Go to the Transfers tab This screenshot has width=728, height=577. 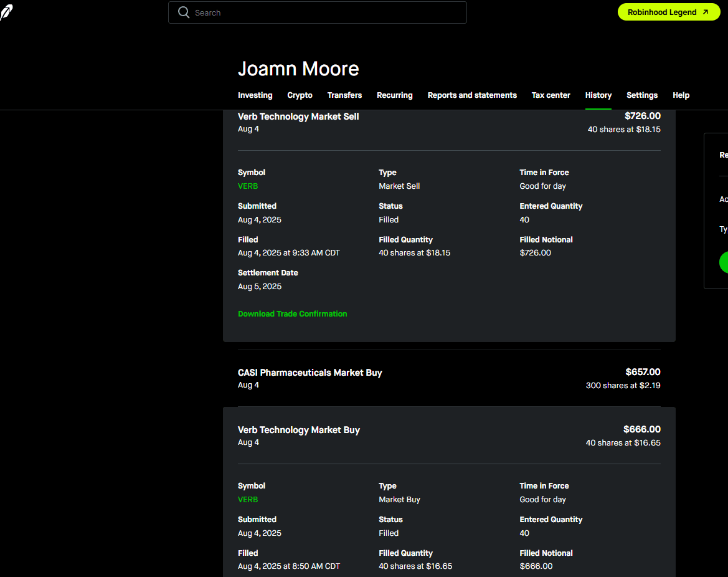point(344,95)
